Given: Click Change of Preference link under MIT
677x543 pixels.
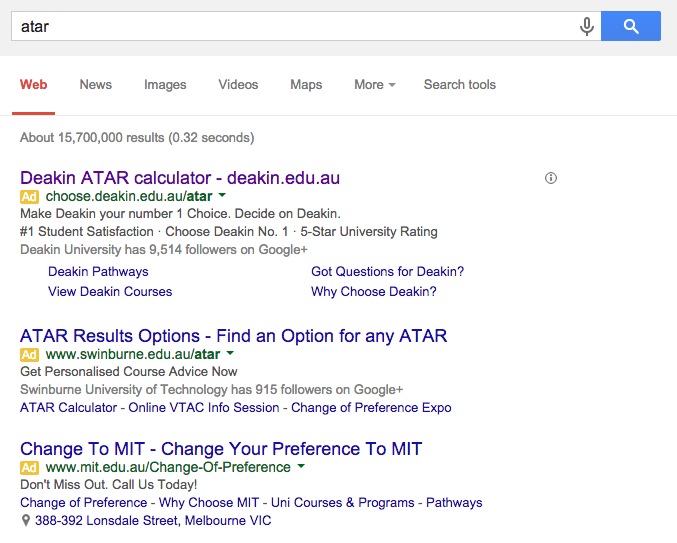Looking at the screenshot, I should (x=84, y=502).
